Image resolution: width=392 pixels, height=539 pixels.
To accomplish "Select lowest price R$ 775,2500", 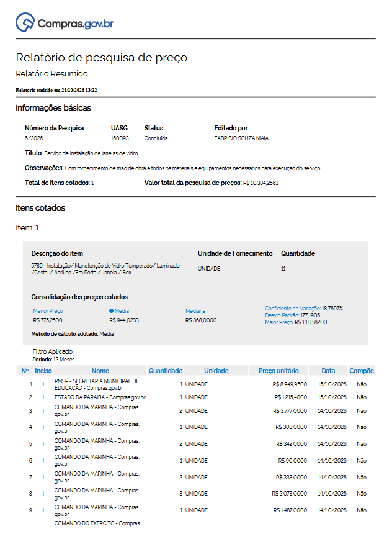I will pos(48,320).
